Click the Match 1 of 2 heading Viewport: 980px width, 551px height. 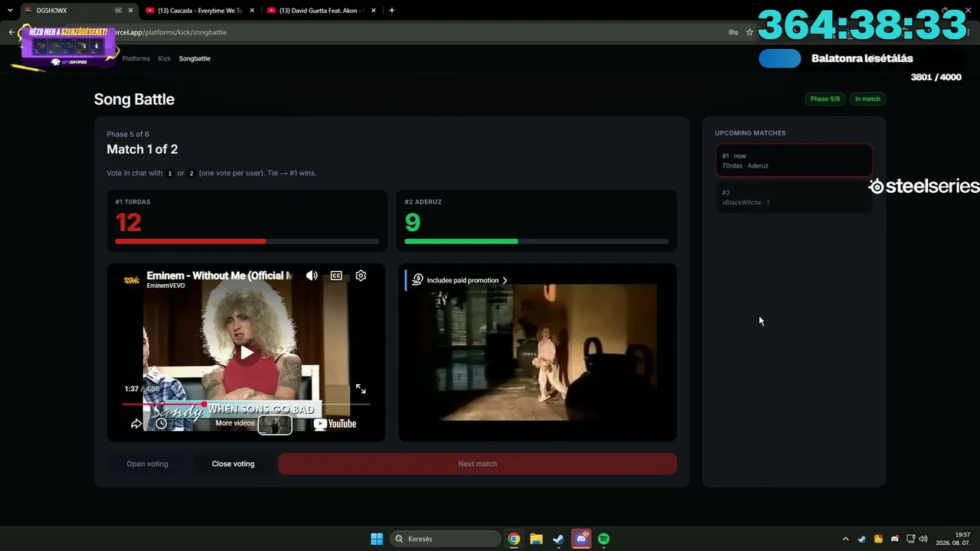[142, 149]
